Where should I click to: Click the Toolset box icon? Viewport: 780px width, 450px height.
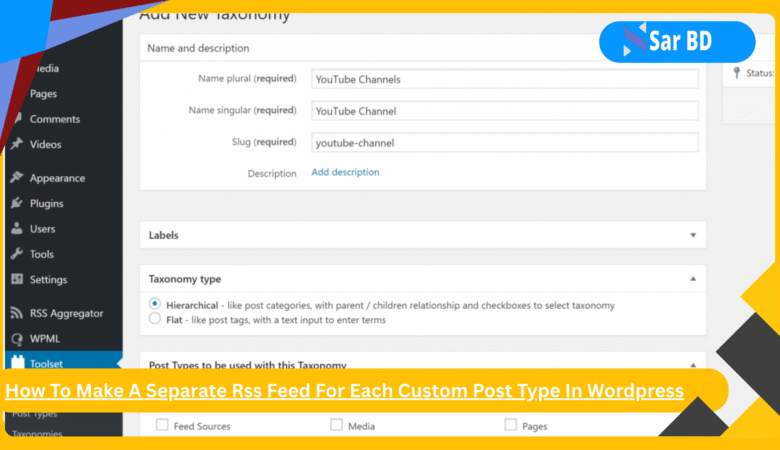pos(17,362)
